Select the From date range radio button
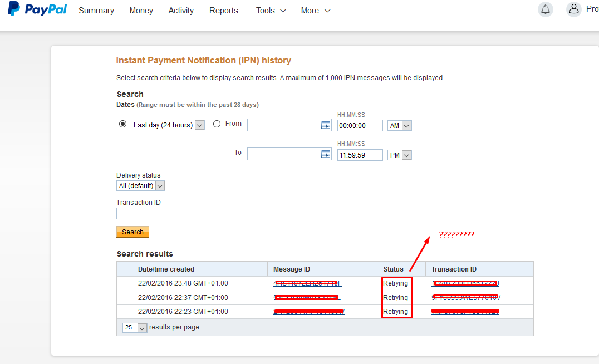This screenshot has width=599, height=364. [217, 124]
